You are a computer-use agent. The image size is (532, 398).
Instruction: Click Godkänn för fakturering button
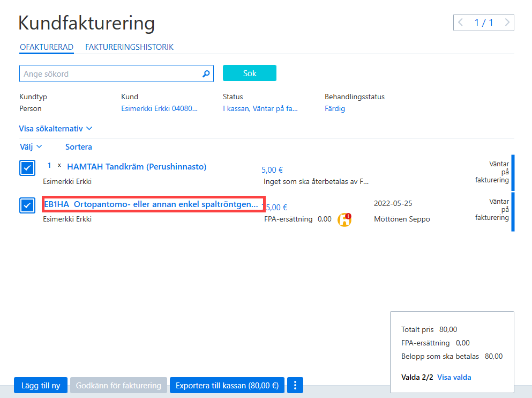pos(118,385)
